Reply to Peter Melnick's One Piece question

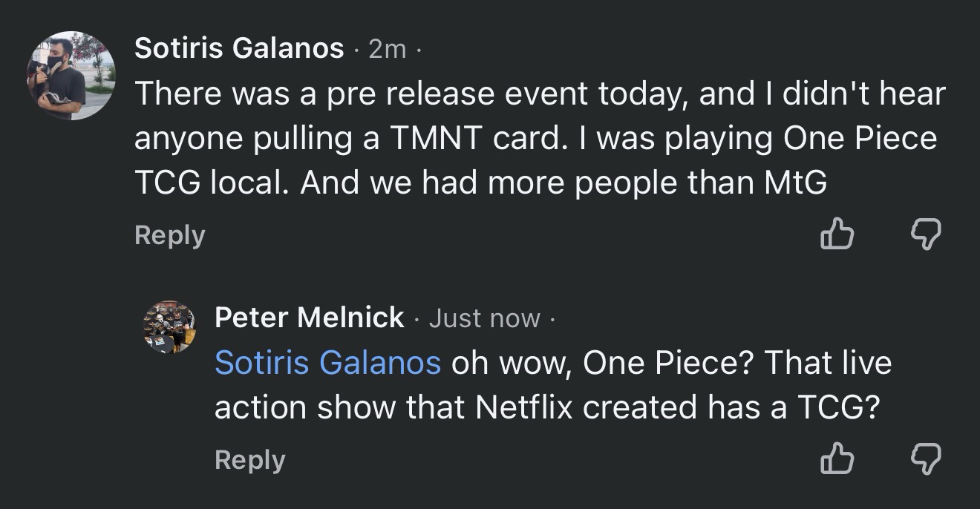[249, 460]
